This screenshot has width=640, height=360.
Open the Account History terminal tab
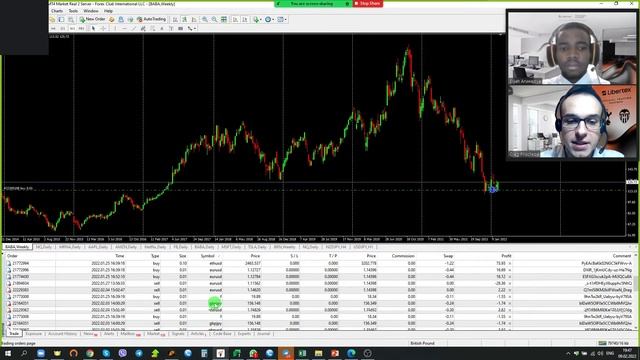pos(62,334)
